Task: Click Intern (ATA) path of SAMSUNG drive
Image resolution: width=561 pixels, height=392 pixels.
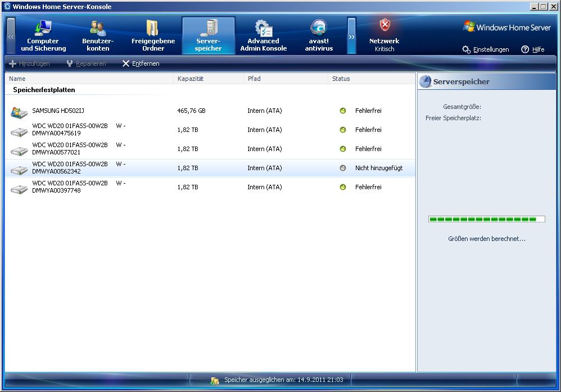Action: coord(265,111)
